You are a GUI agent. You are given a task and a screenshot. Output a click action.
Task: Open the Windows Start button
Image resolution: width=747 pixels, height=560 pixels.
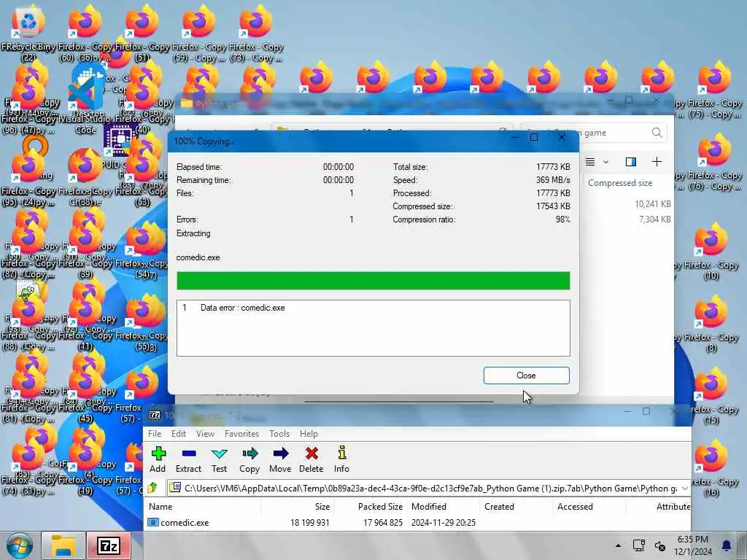[x=19, y=545]
